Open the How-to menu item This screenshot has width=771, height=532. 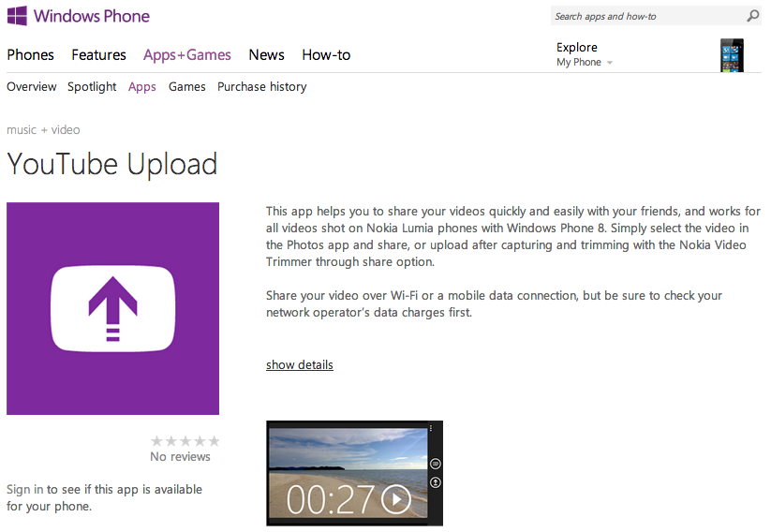click(326, 54)
